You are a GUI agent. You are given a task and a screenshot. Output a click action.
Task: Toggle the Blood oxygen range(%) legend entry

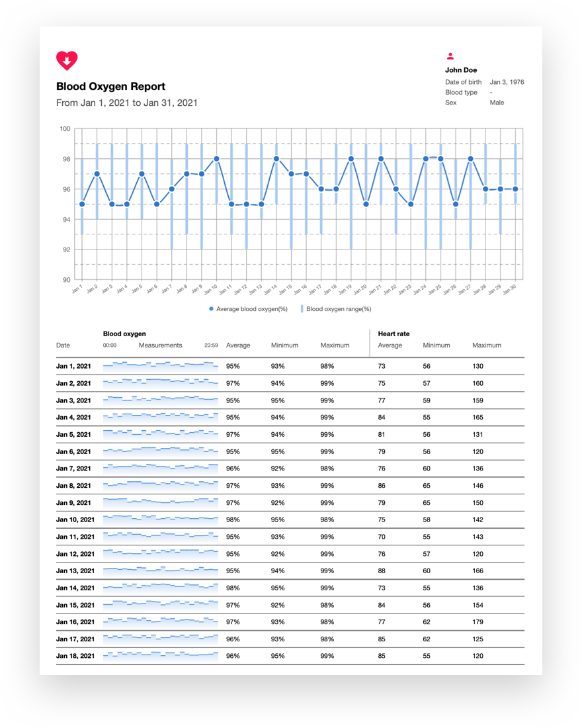click(x=339, y=309)
